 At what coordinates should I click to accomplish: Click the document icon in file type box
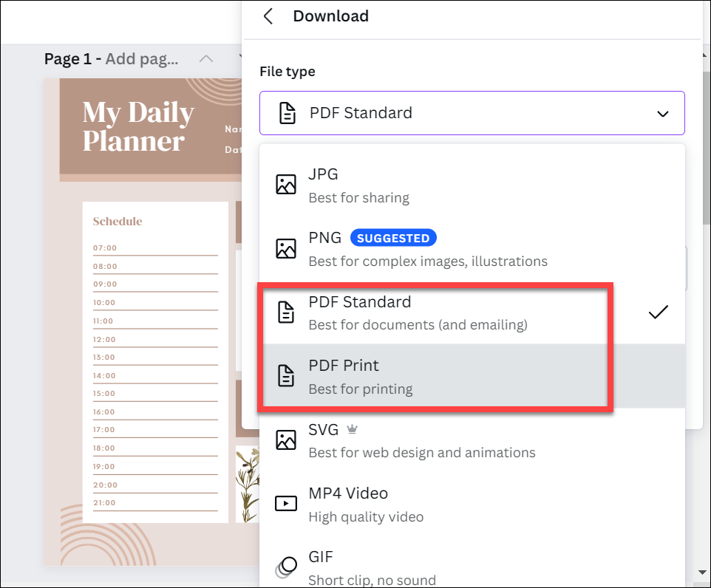point(288,113)
